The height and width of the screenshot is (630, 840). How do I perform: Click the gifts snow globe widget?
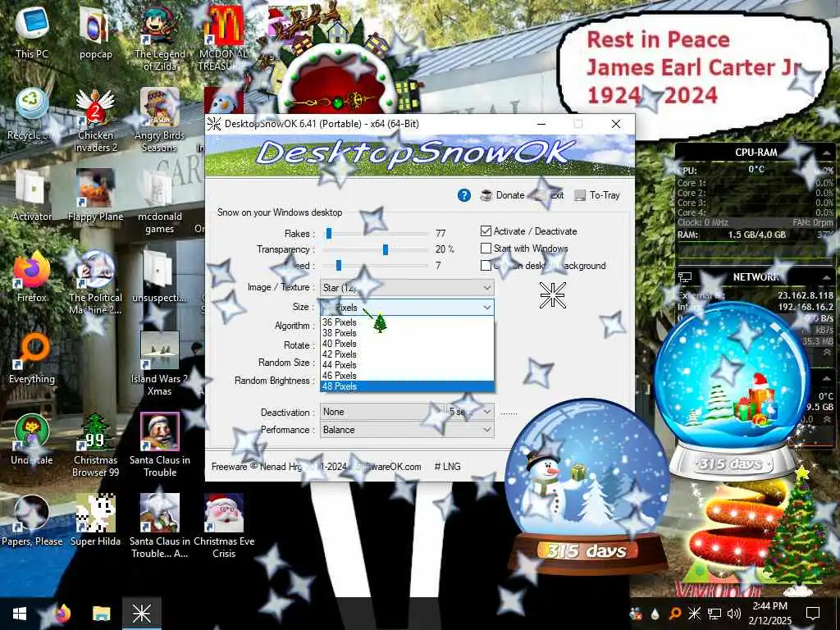731,390
